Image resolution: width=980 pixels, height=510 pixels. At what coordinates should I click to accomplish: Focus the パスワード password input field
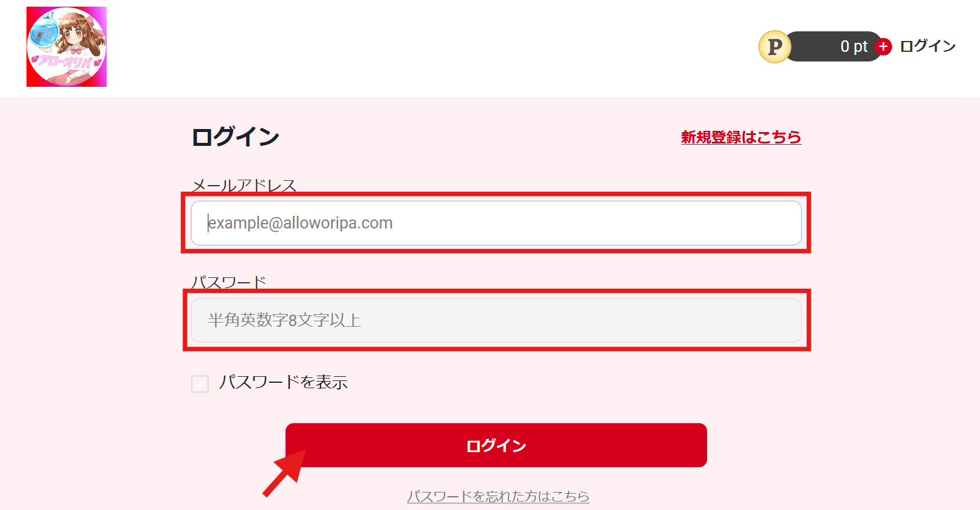pos(496,320)
